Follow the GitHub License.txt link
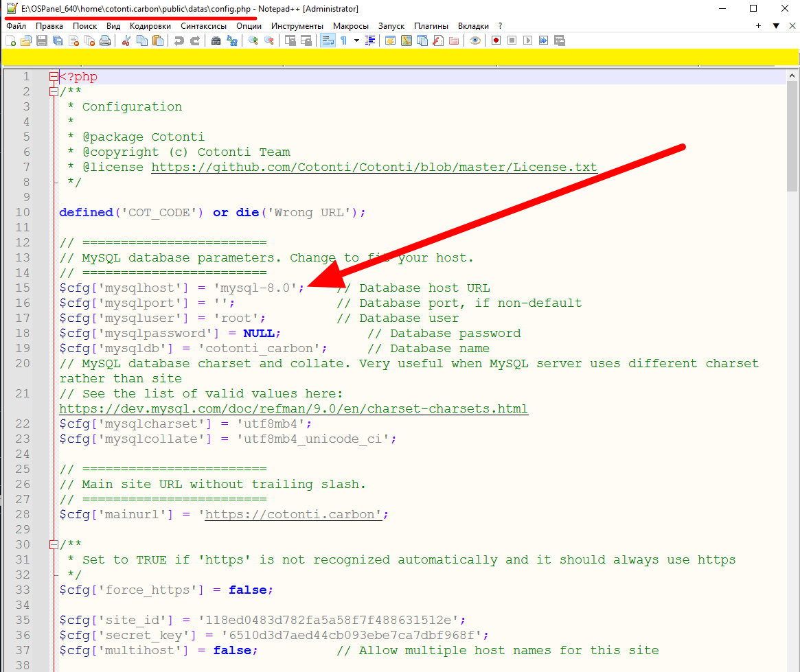This screenshot has width=800, height=672. click(x=374, y=167)
